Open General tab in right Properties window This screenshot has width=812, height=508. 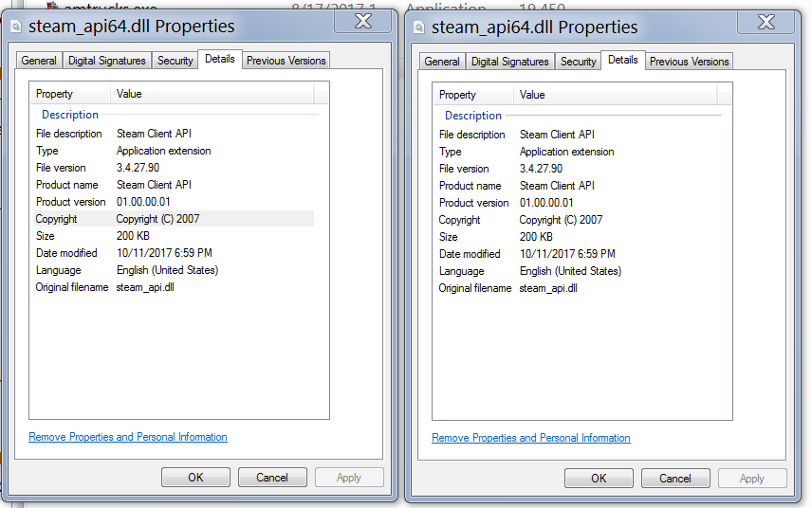(442, 62)
